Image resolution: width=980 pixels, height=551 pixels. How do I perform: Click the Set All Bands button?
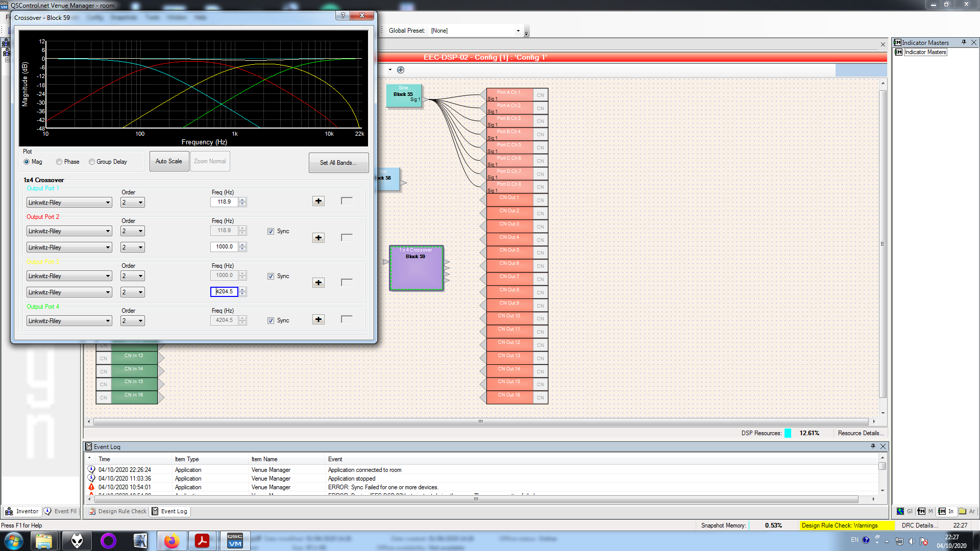(338, 163)
